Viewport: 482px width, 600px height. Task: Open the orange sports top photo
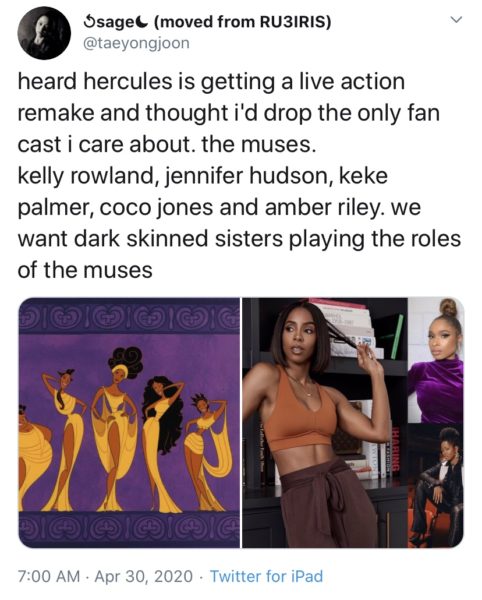pyautogui.click(x=325, y=422)
